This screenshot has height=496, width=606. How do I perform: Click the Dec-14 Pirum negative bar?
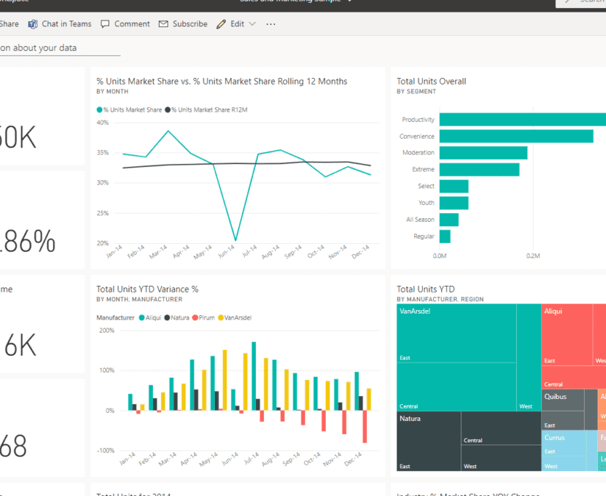364,426
